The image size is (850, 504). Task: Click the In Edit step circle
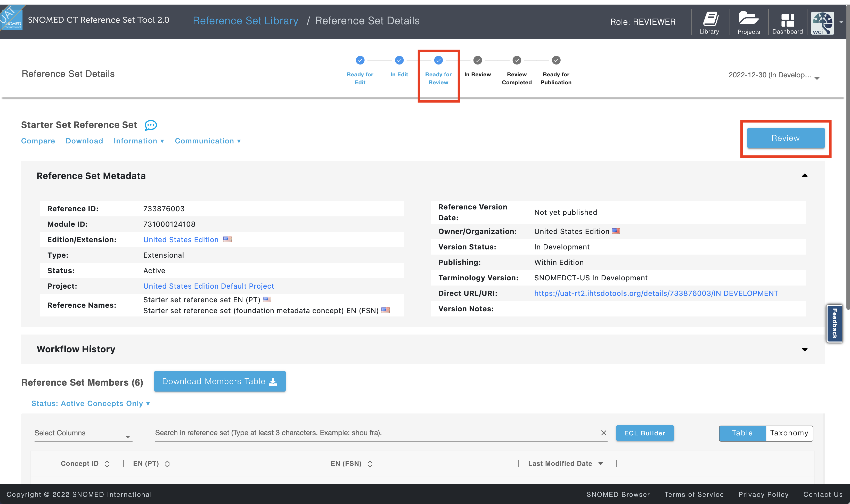pos(399,60)
